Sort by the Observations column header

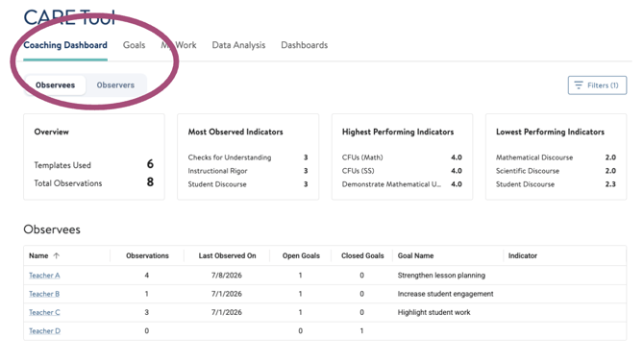pos(147,255)
